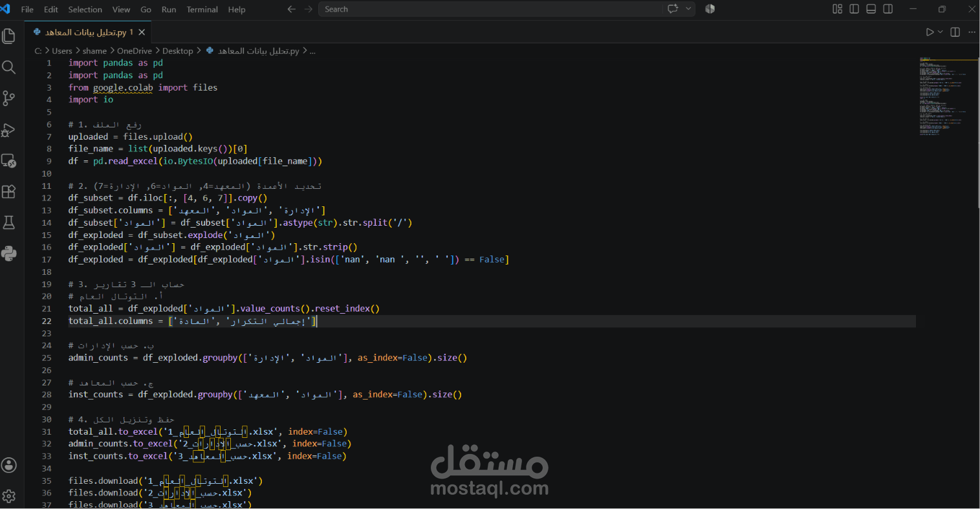Open the Terminal menu

click(202, 10)
